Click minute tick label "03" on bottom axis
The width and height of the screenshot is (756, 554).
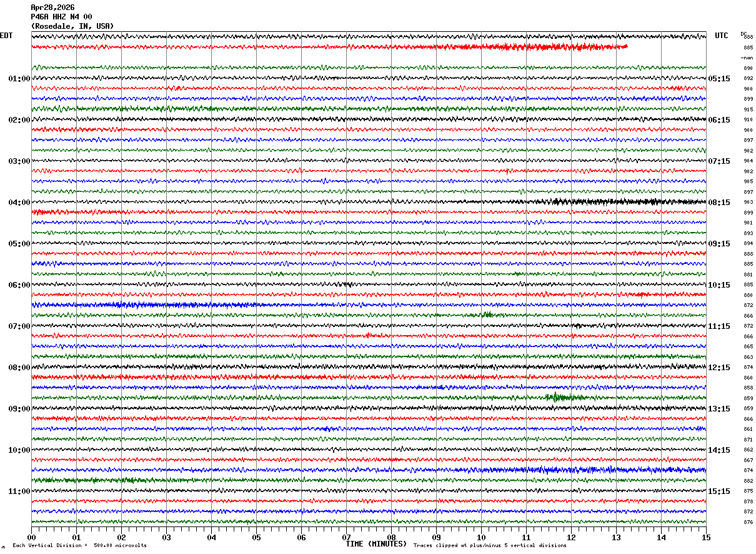tap(166, 537)
